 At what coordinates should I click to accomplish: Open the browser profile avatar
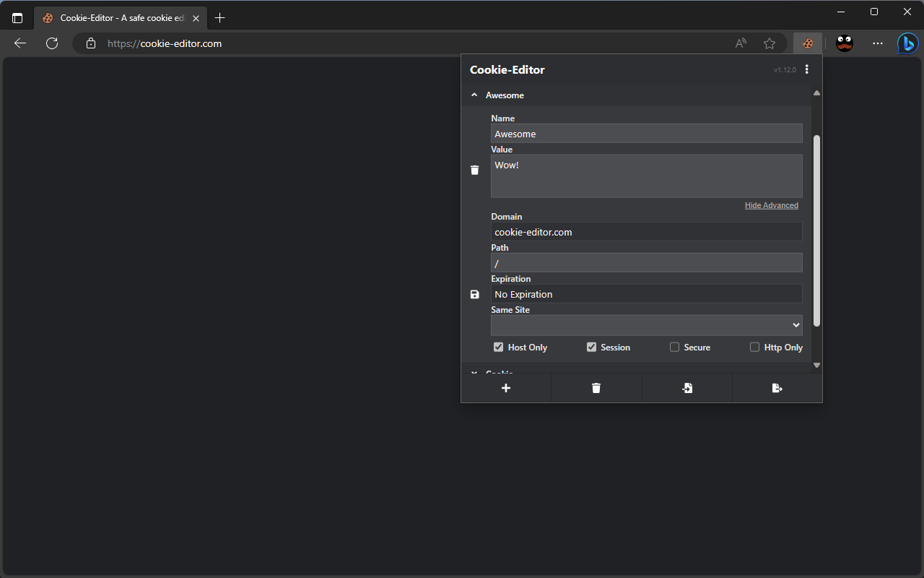[845, 43]
